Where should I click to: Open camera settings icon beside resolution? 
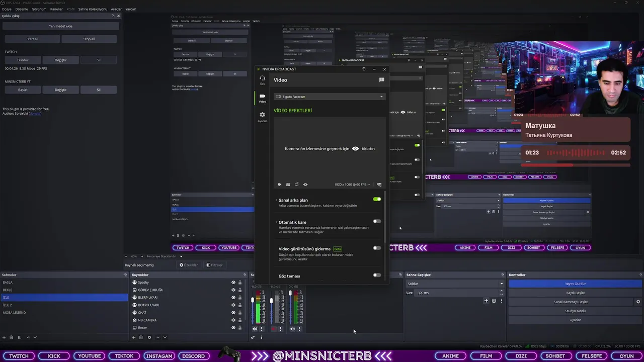tap(379, 185)
